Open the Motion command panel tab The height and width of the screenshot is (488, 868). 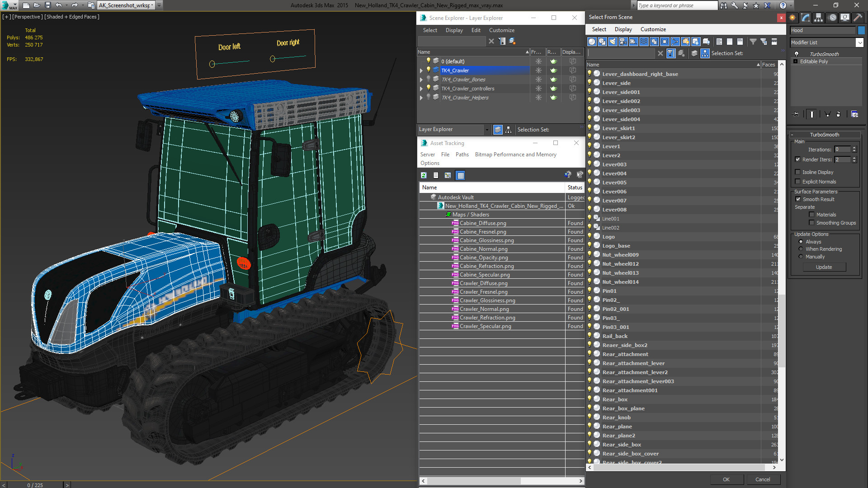coord(832,18)
